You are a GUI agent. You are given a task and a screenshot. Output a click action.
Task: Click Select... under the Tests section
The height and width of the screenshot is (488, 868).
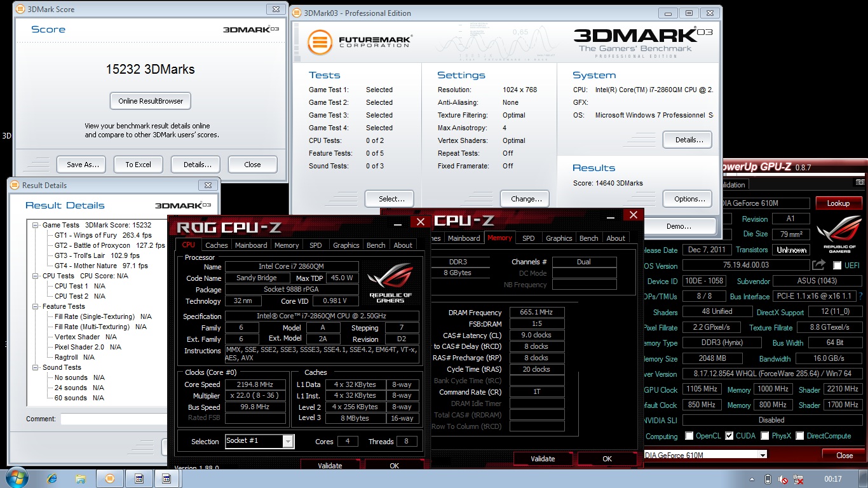click(390, 198)
